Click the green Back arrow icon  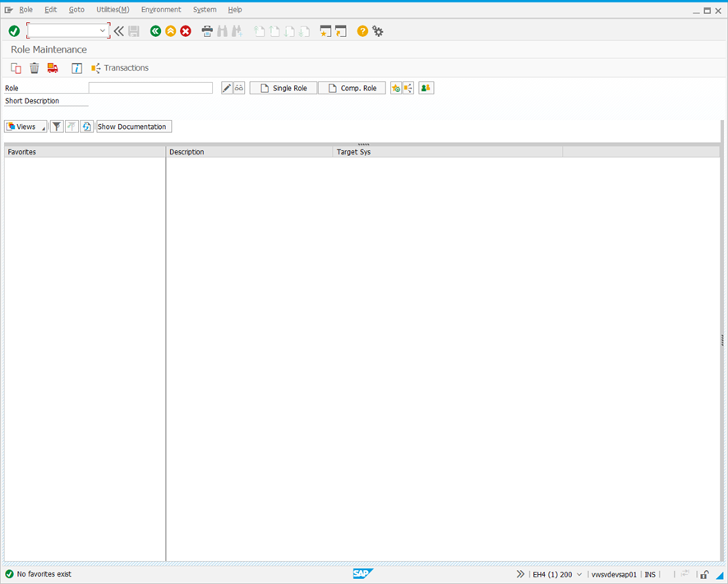pos(155,31)
